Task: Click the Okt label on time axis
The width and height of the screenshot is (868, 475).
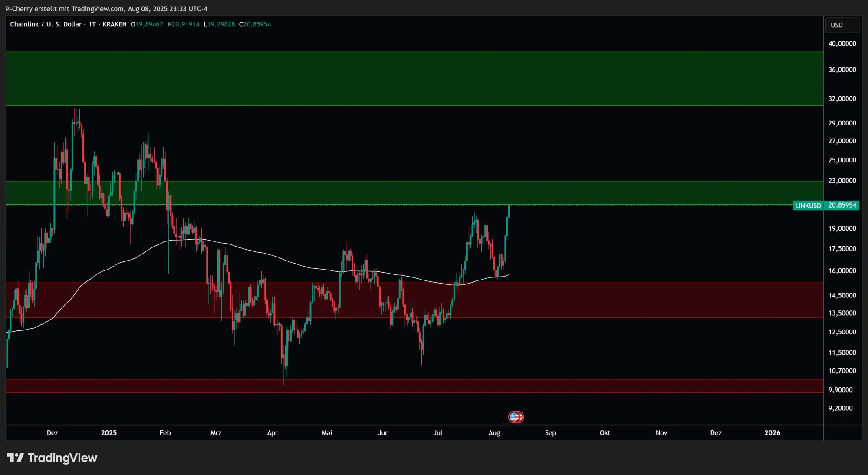Action: tap(605, 433)
